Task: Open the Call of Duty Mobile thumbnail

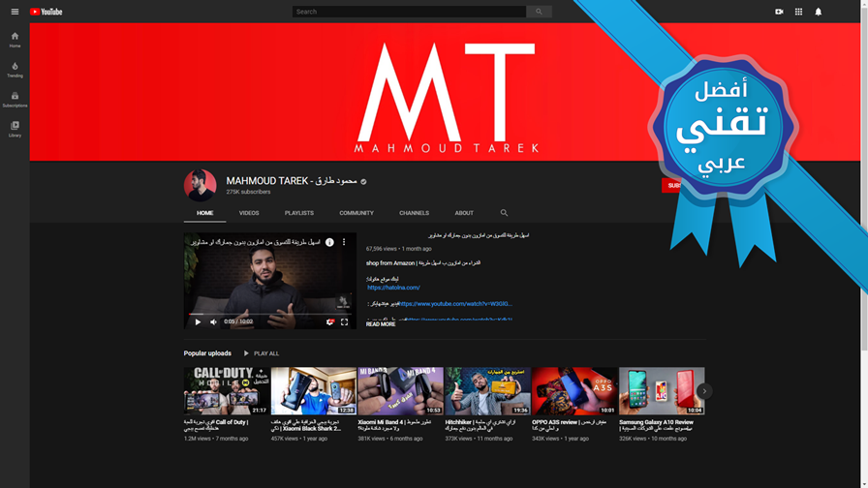Action: (x=227, y=390)
